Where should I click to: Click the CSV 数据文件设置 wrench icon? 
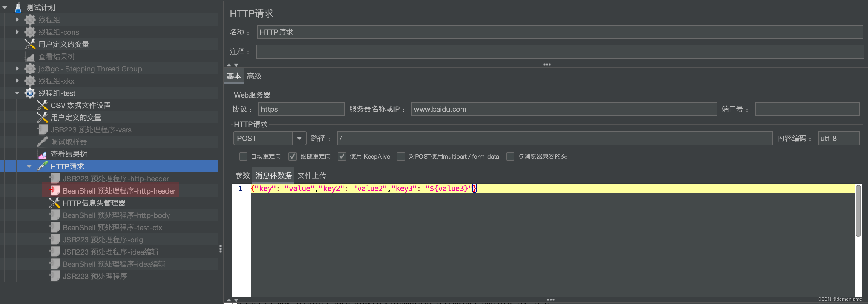click(x=42, y=105)
